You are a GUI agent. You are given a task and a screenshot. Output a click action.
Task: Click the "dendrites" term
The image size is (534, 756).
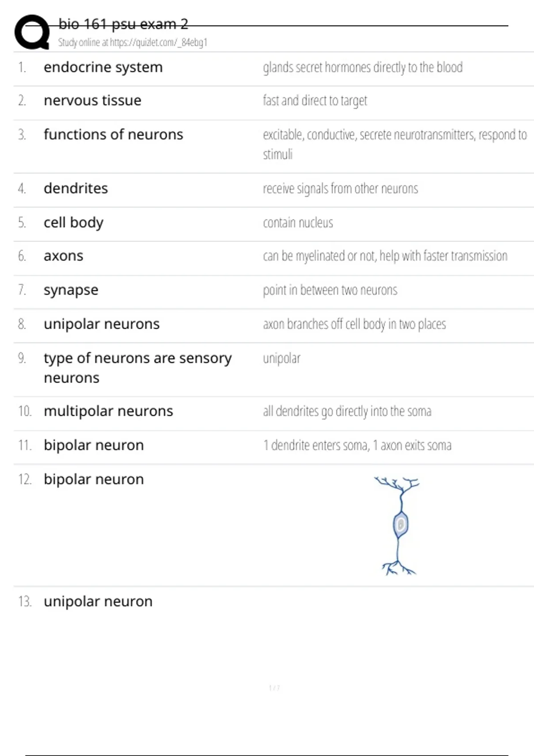pyautogui.click(x=76, y=189)
